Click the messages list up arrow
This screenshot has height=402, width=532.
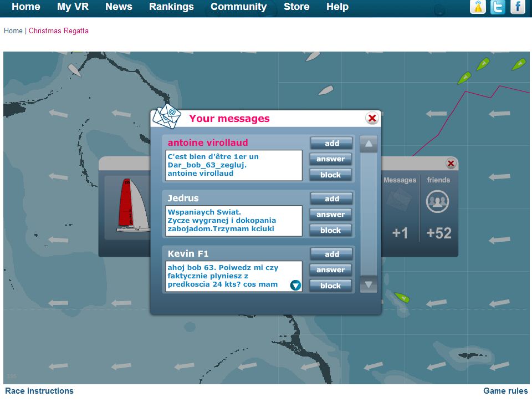pyautogui.click(x=369, y=144)
